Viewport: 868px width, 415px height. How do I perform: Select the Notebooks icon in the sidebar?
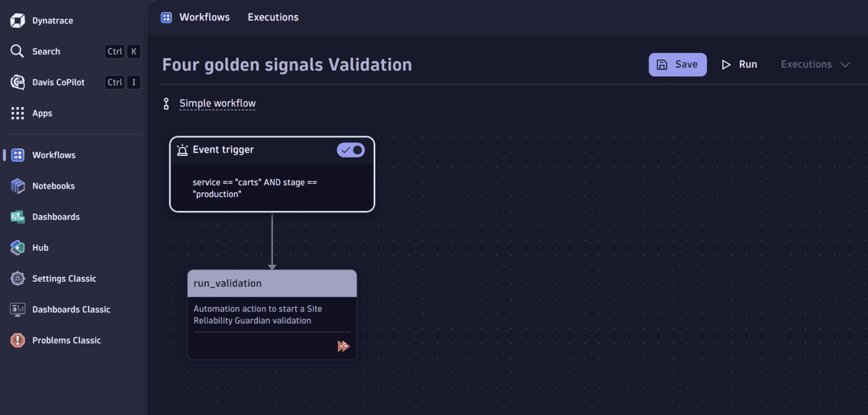(17, 185)
